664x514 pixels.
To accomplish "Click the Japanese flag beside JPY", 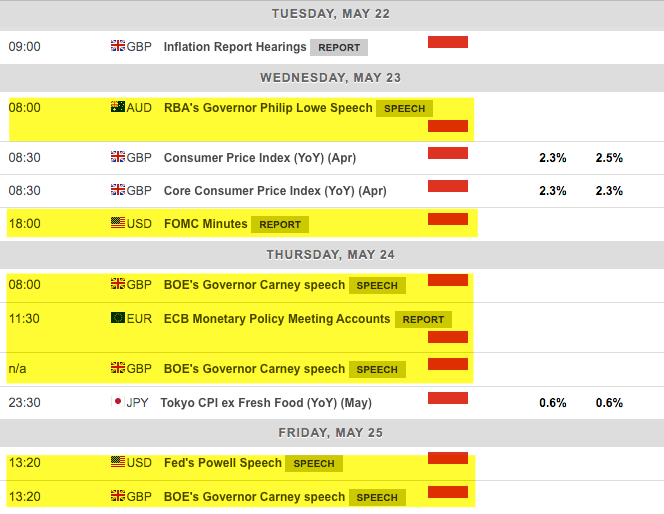I will coord(117,403).
